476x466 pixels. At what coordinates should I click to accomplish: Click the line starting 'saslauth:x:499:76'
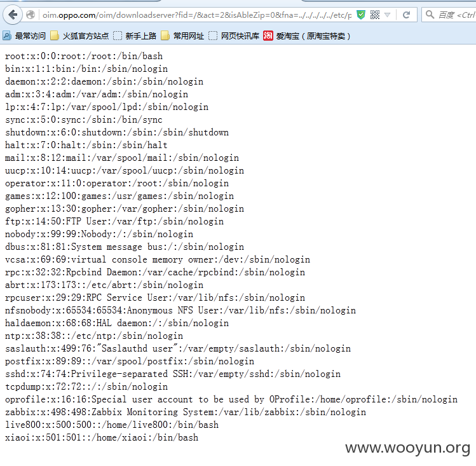(x=178, y=348)
